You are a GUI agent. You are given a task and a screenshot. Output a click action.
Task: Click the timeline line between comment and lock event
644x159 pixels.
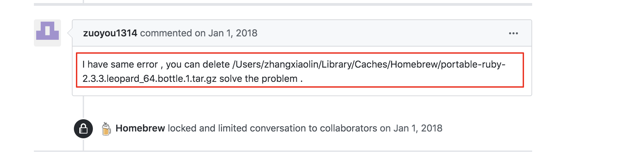click(x=83, y=107)
